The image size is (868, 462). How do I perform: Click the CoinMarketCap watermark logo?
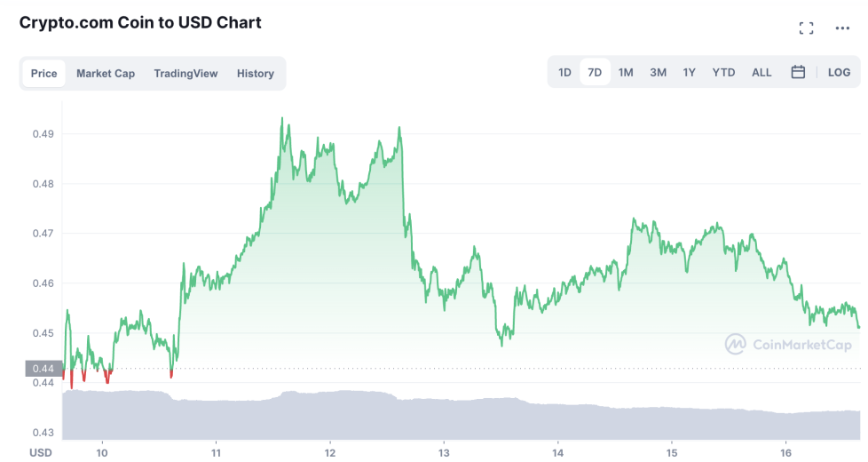click(788, 345)
